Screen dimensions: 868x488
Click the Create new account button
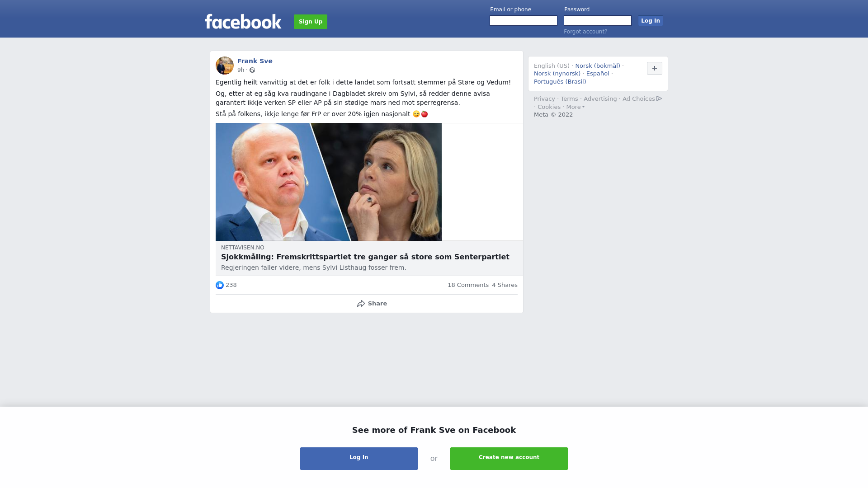point(509,459)
